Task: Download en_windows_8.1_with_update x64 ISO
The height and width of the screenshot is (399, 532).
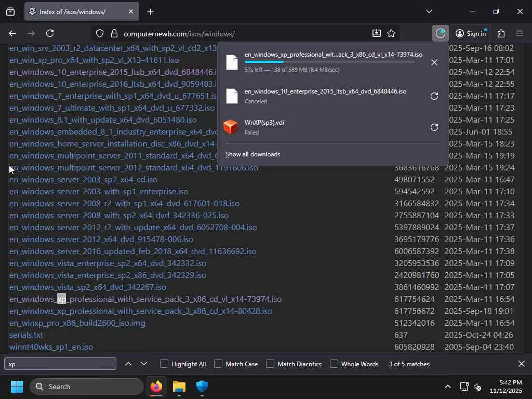Action: click(103, 120)
